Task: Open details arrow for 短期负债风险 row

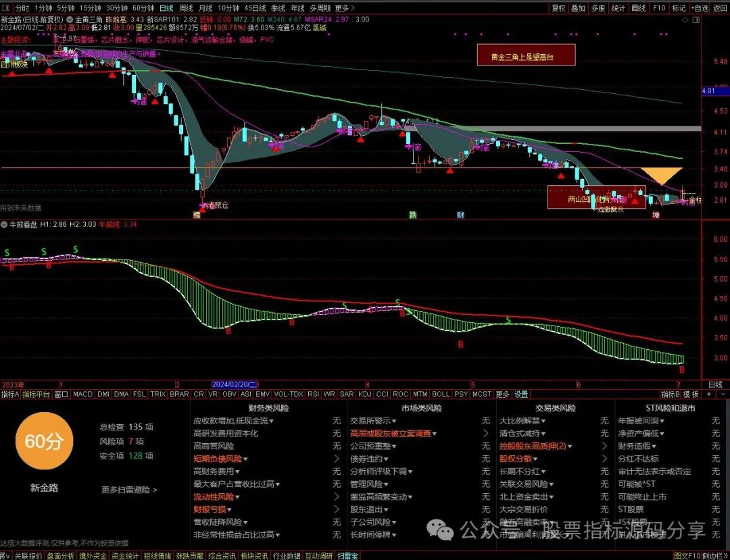Action: [x=337, y=459]
